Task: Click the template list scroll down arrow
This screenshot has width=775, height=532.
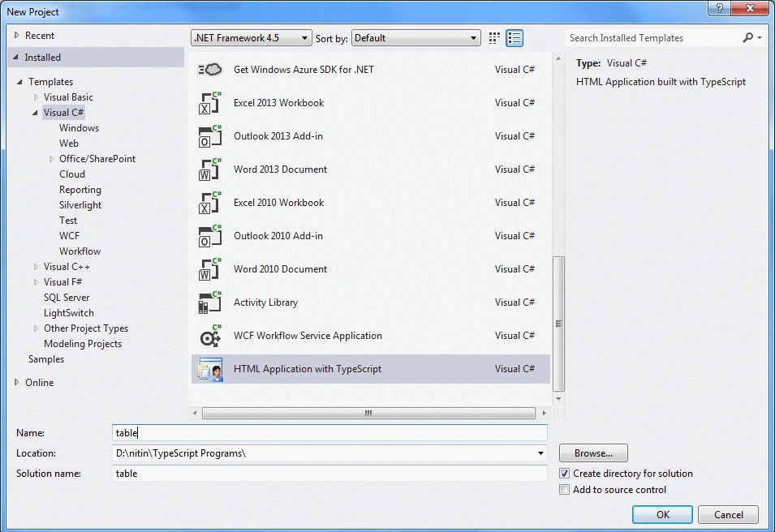Action: [558, 399]
